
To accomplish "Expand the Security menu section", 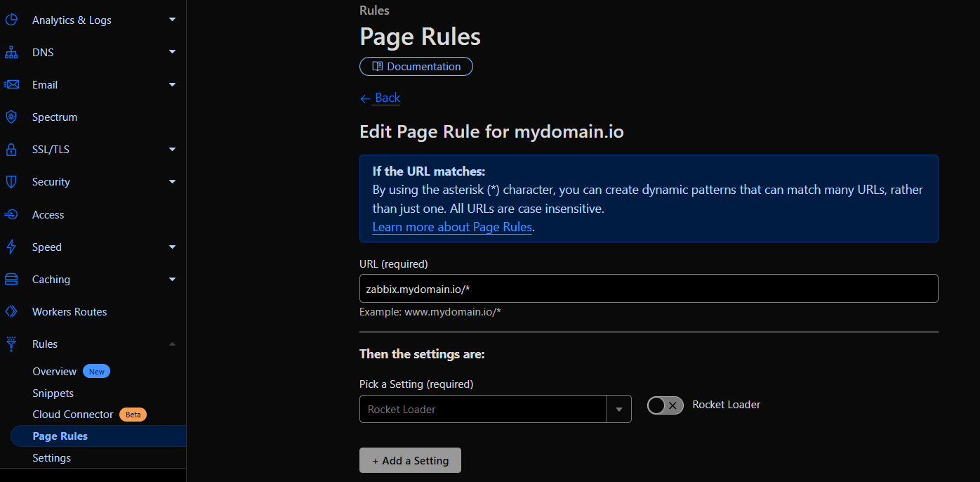I will tap(172, 182).
